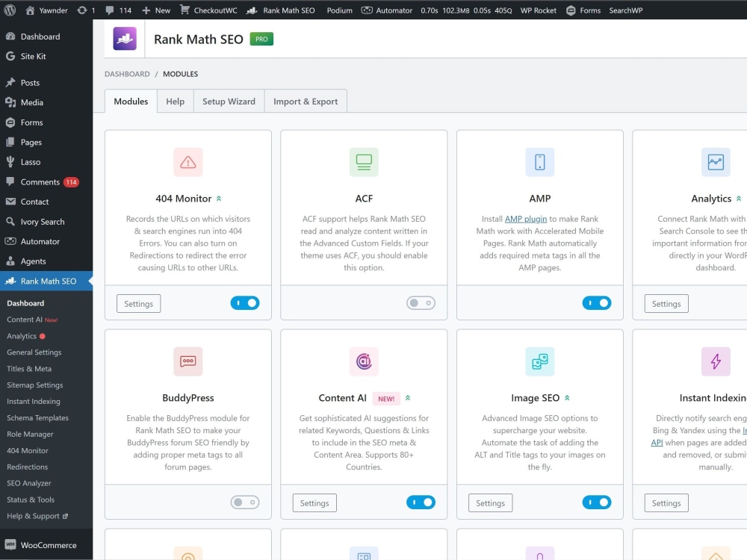
Task: Click the BuddyPress module chat icon
Action: pyautogui.click(x=187, y=361)
